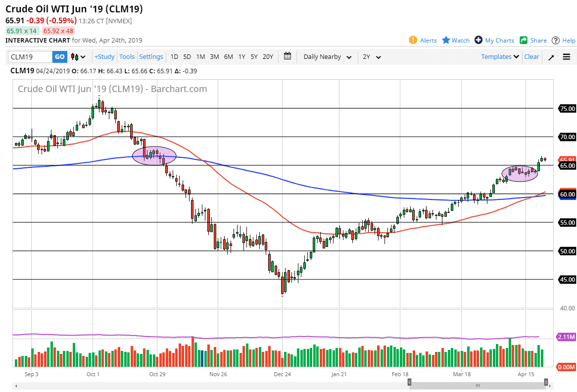Open the hamburger chart menu icon
The width and height of the screenshot is (577, 392).
click(567, 56)
